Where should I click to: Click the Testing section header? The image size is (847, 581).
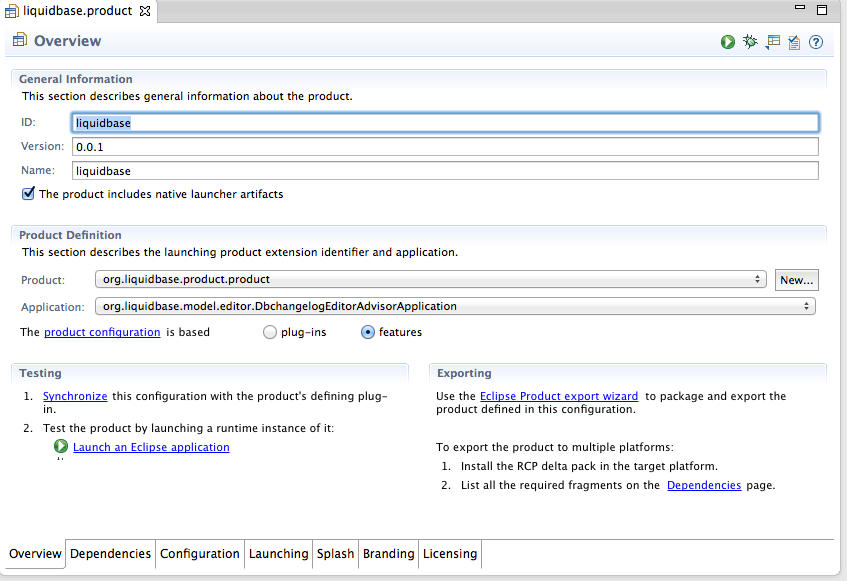pyautogui.click(x=40, y=373)
